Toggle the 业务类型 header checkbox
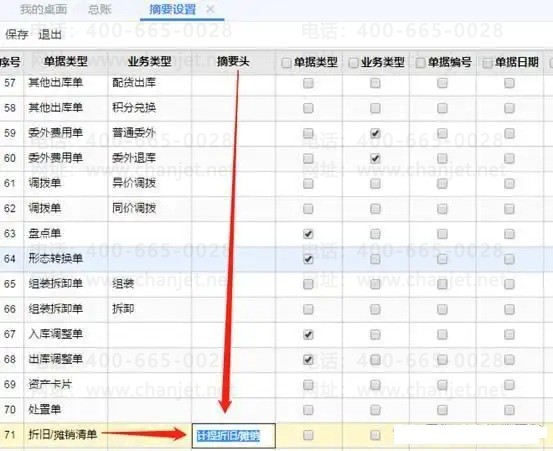The image size is (553, 451). [353, 63]
